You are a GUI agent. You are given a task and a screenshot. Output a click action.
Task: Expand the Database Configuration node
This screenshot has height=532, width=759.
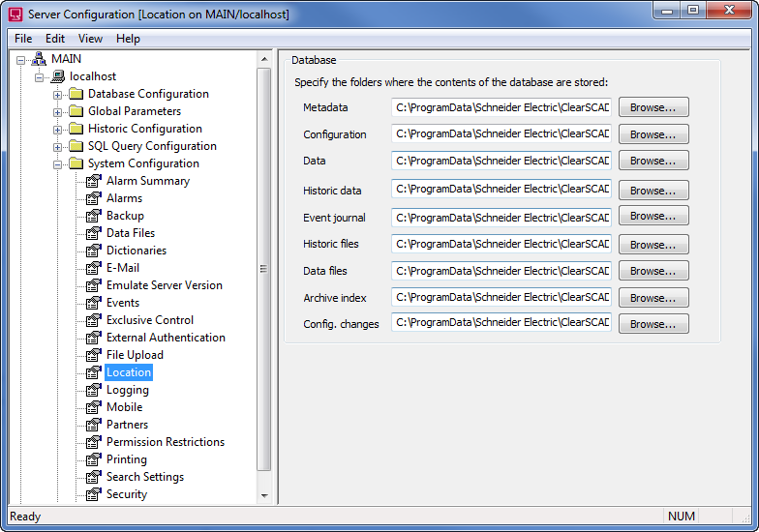[x=58, y=95]
